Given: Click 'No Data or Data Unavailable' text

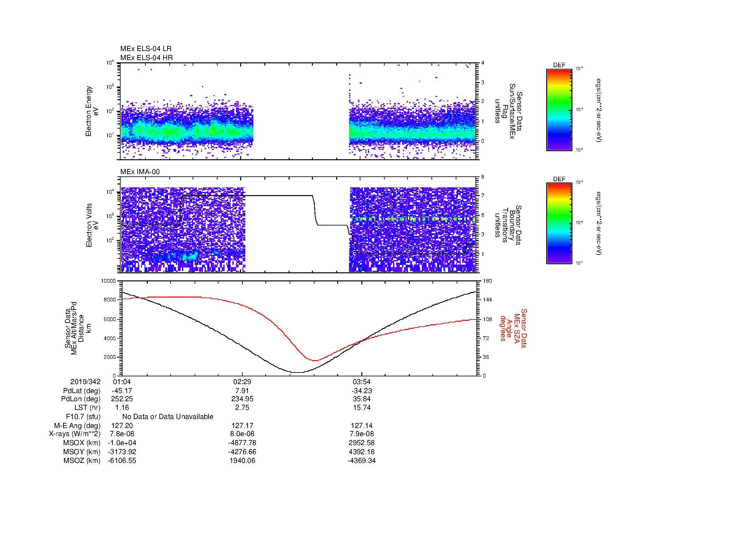Looking at the screenshot, I should tap(168, 416).
